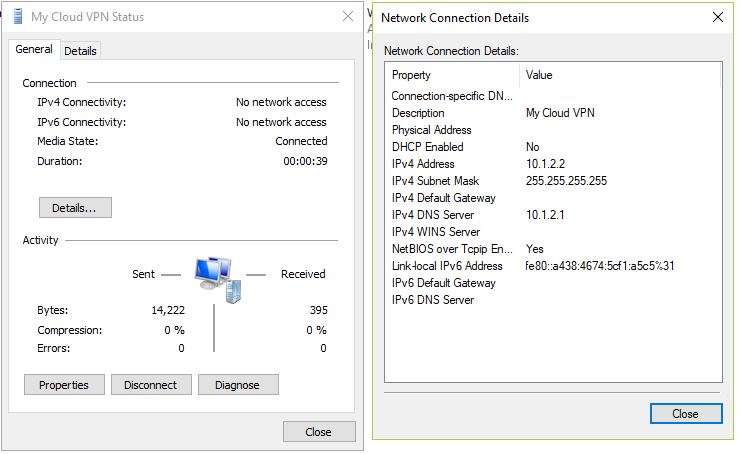Image resolution: width=740 pixels, height=454 pixels.
Task: Close the VPN Status dialog with the Close button
Action: (319, 432)
